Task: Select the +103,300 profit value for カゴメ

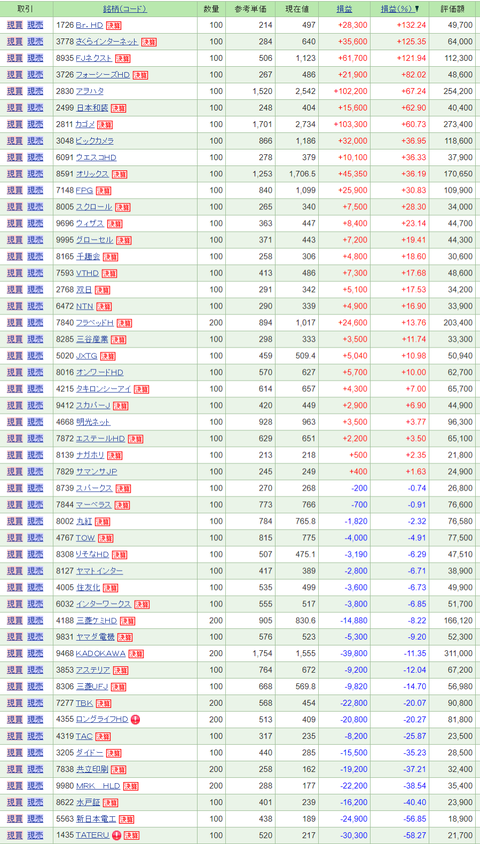Action: pos(351,125)
